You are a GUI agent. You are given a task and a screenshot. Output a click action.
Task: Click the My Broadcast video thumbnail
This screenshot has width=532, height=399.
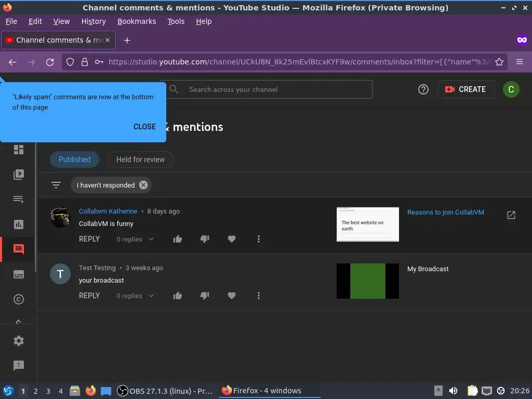click(368, 281)
